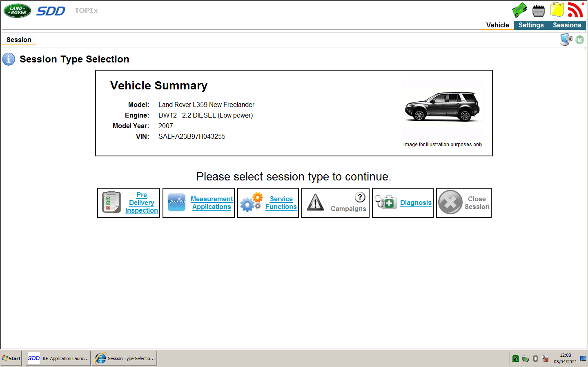Open the Service Functions link
The image size is (588, 367).
click(281, 203)
